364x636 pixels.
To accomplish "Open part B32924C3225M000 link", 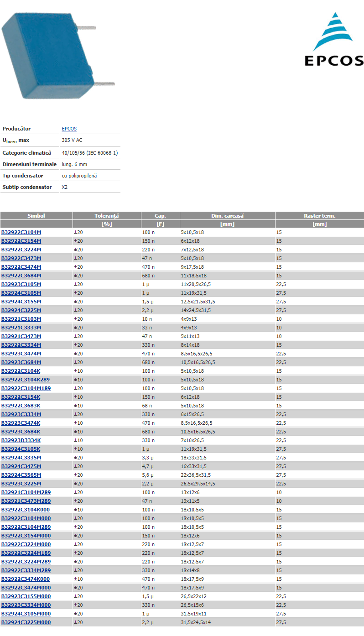I will [x=26, y=622].
